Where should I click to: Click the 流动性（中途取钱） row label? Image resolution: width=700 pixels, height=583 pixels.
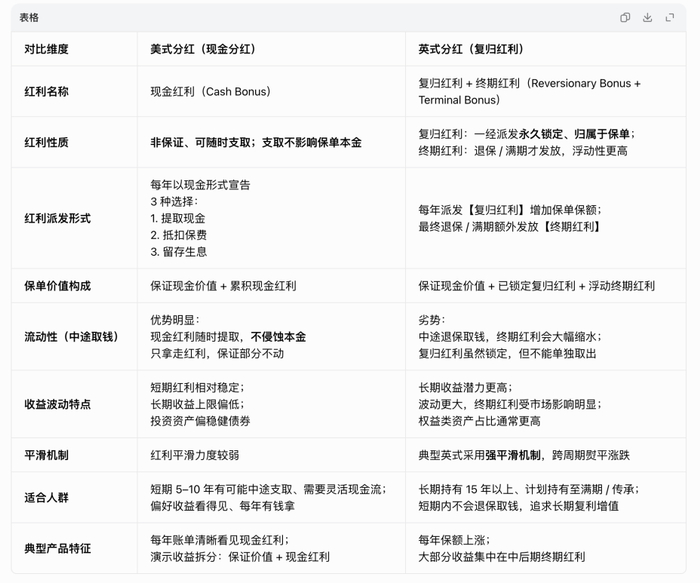tap(71, 337)
